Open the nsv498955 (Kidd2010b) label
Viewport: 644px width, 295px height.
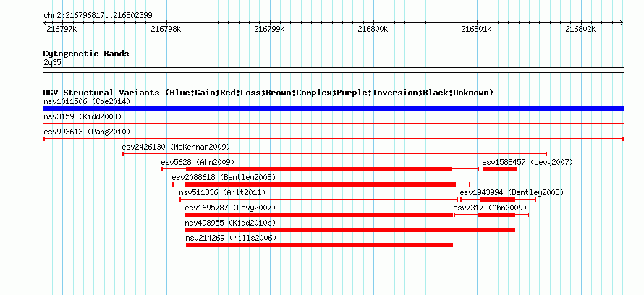pyautogui.click(x=230, y=223)
